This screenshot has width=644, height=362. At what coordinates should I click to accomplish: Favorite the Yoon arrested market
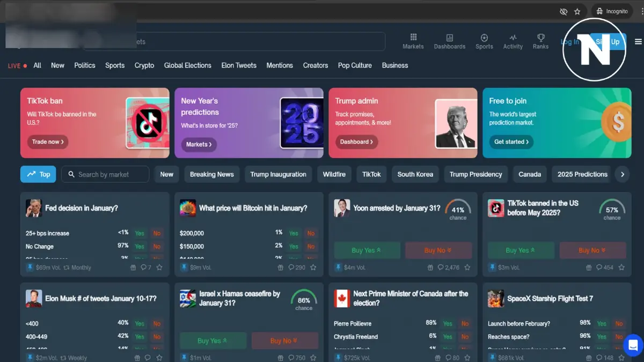(x=467, y=267)
